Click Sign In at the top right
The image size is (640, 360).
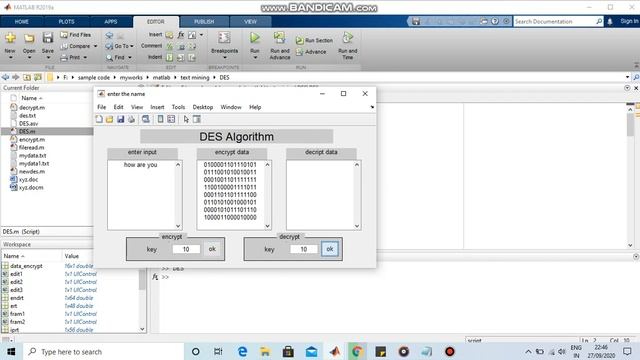click(x=629, y=21)
